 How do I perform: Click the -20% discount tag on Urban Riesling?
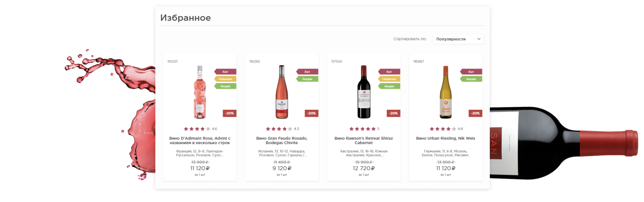pyautogui.click(x=475, y=113)
